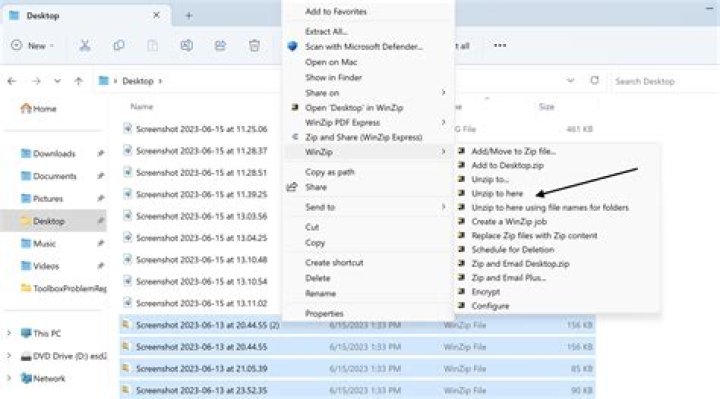This screenshot has height=399, width=720.
Task: Open a new tab with plus button
Action: point(189,16)
